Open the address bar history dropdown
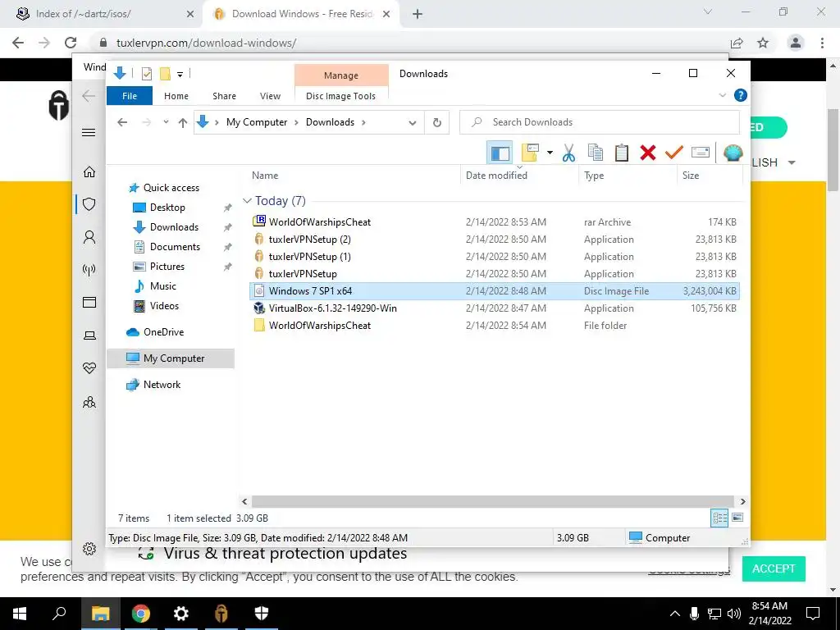 [413, 123]
